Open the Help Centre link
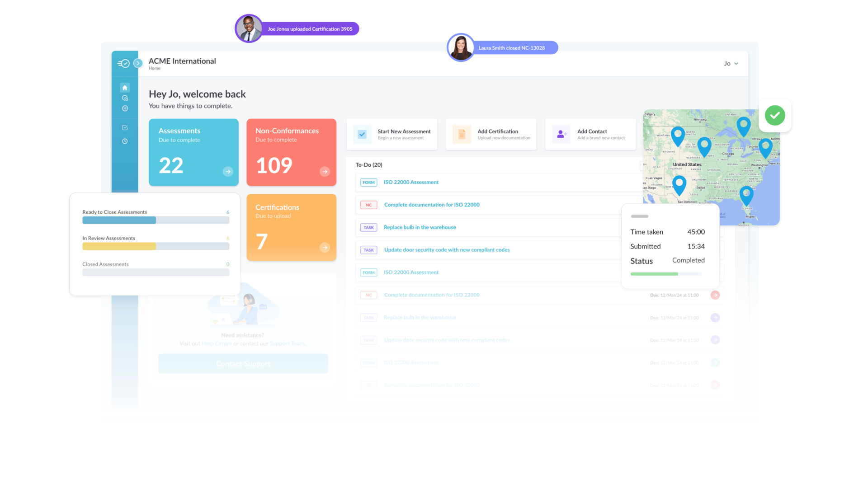This screenshot has width=868, height=488. 217,343
